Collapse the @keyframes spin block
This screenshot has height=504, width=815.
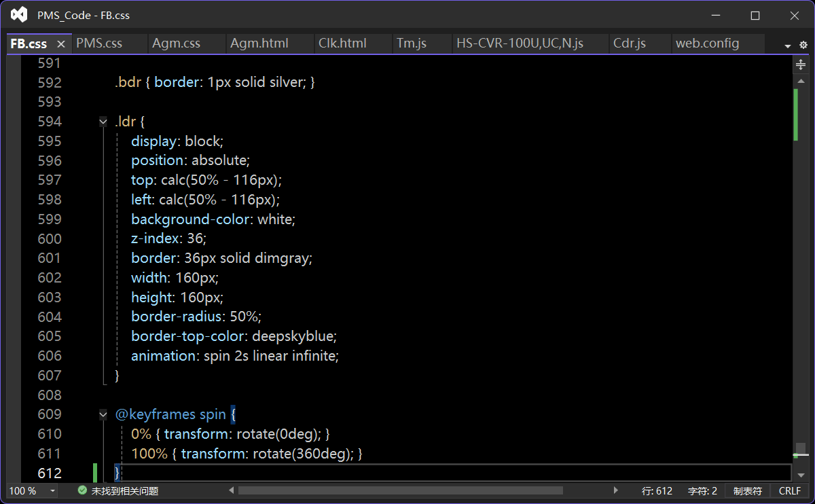pyautogui.click(x=103, y=414)
